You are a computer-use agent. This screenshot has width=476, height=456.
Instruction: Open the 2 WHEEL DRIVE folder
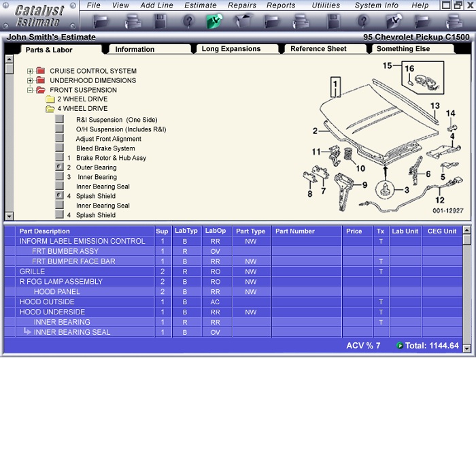[x=82, y=99]
